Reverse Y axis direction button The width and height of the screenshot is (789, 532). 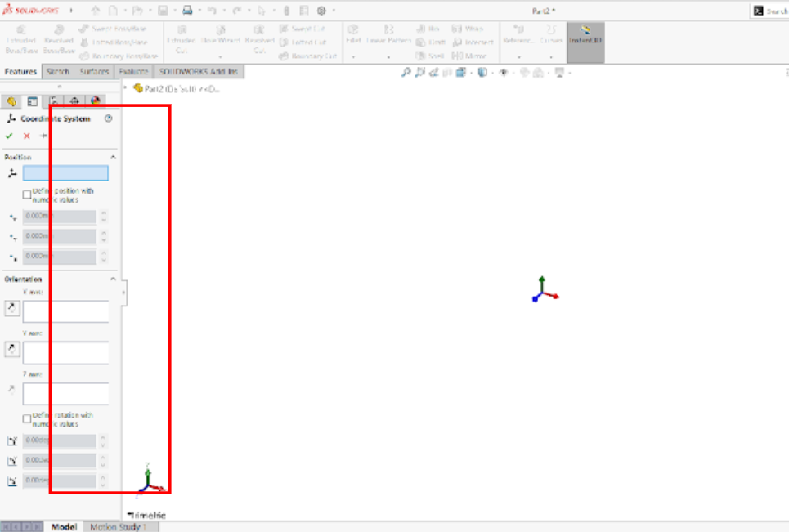12,349
